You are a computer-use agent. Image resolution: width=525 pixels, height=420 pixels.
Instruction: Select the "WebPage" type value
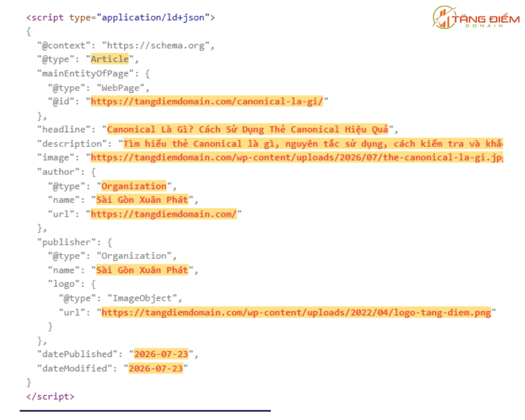[x=121, y=88]
